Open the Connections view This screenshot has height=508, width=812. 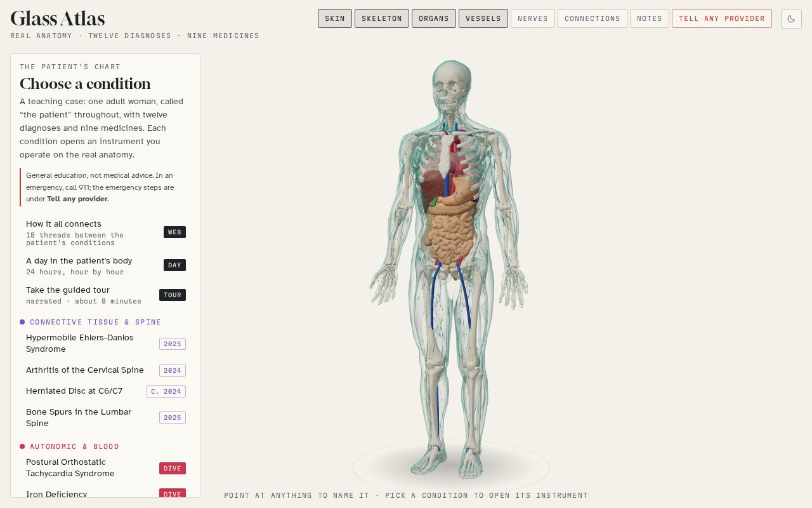[593, 18]
